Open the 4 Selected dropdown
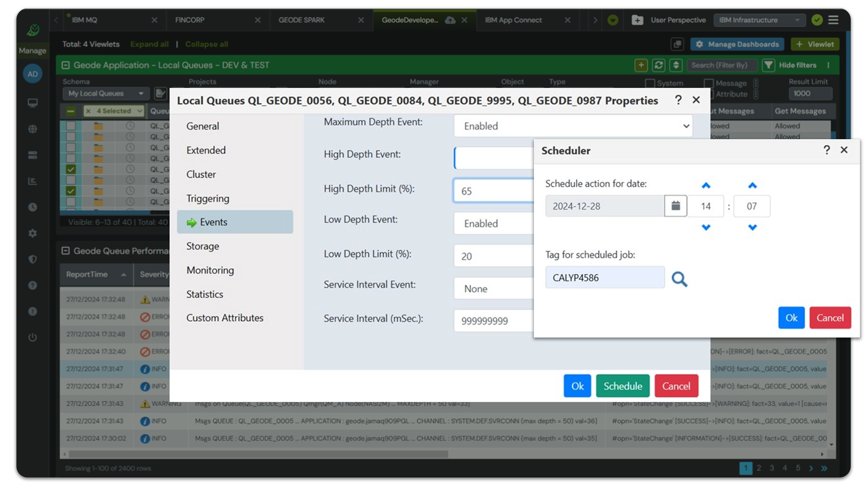 113,111
